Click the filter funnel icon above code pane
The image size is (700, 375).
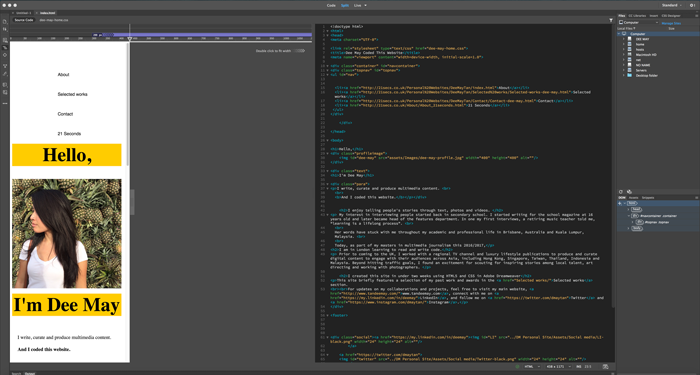(611, 20)
